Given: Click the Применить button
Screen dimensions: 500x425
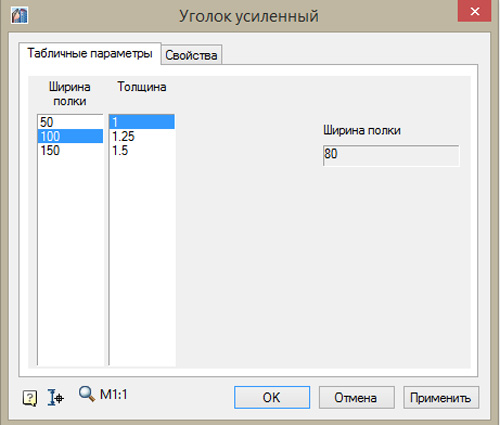Looking at the screenshot, I should click(x=441, y=397).
